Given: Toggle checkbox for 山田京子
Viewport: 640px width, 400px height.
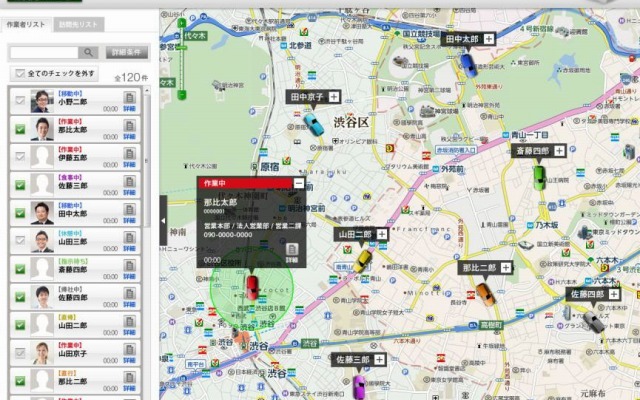Looking at the screenshot, I should 20,353.
